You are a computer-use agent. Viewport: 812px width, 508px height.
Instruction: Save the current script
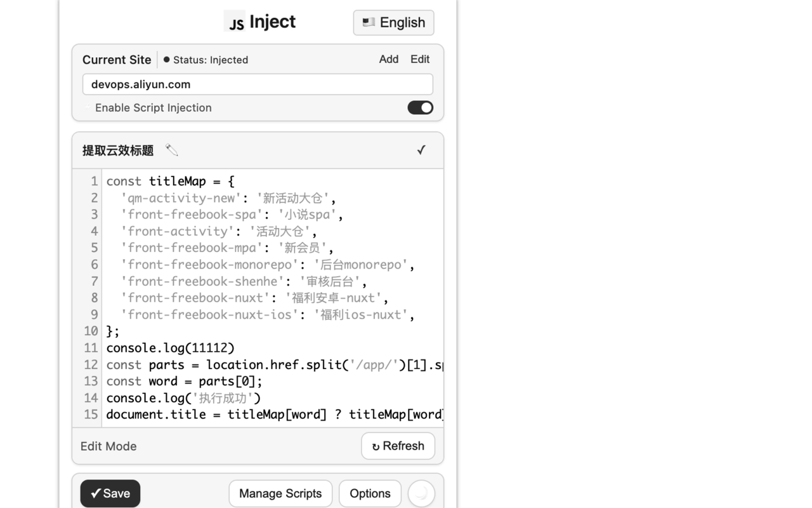tap(110, 493)
